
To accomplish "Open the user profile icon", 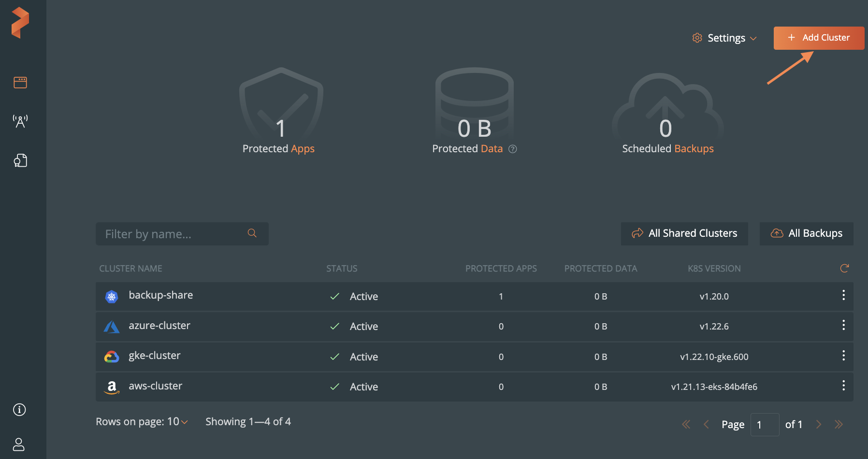I will (19, 445).
